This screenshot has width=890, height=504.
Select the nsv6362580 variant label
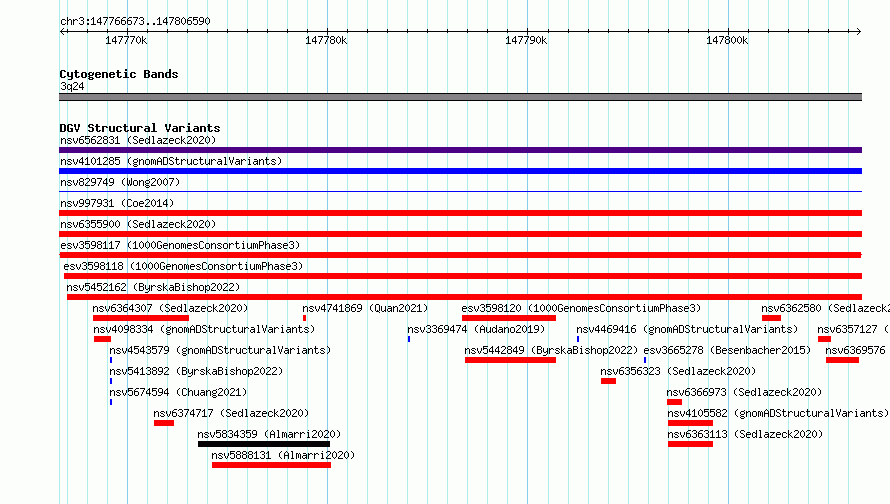pos(825,308)
